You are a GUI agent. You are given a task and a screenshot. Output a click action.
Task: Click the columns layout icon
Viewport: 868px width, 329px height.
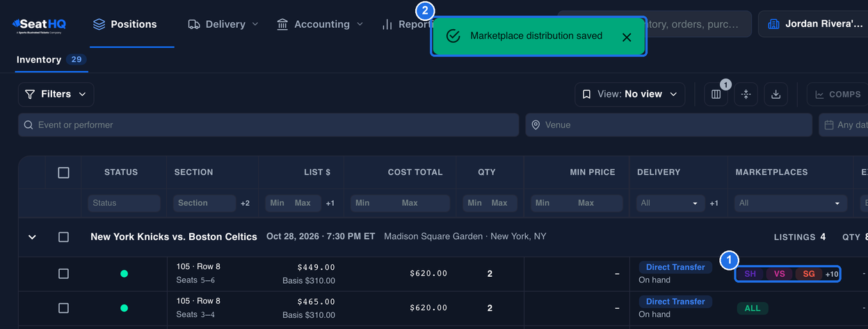(716, 95)
